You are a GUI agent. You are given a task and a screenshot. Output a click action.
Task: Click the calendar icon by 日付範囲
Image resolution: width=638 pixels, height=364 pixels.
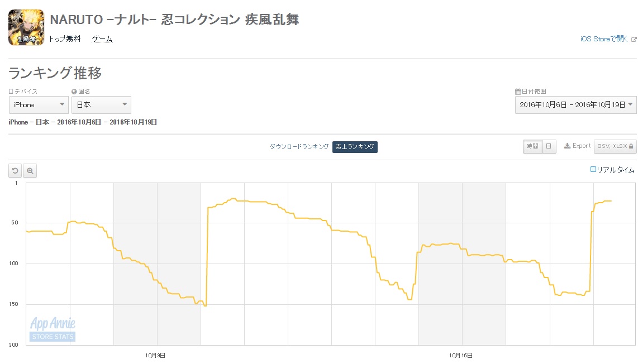(517, 92)
